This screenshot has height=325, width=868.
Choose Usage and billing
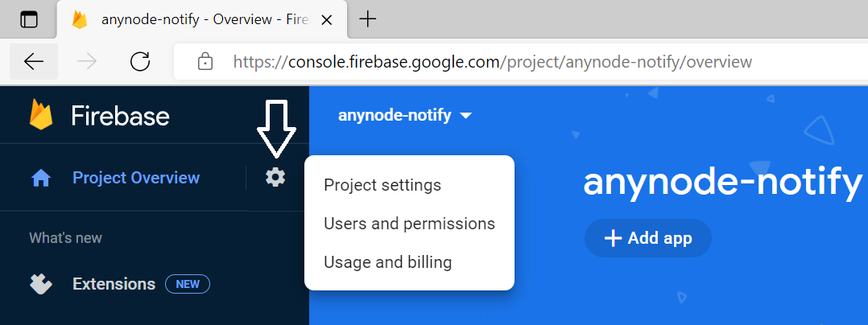point(387,262)
